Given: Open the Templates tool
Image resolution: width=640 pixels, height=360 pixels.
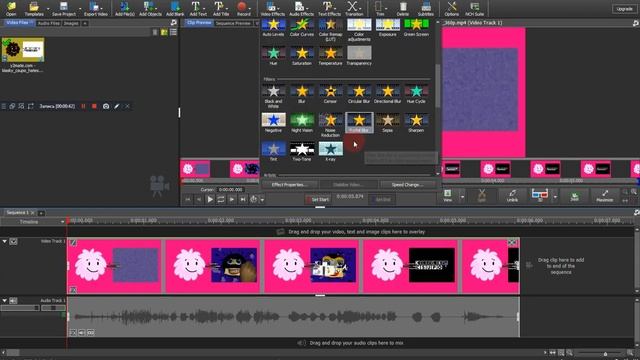Looking at the screenshot, I should pos(34,8).
